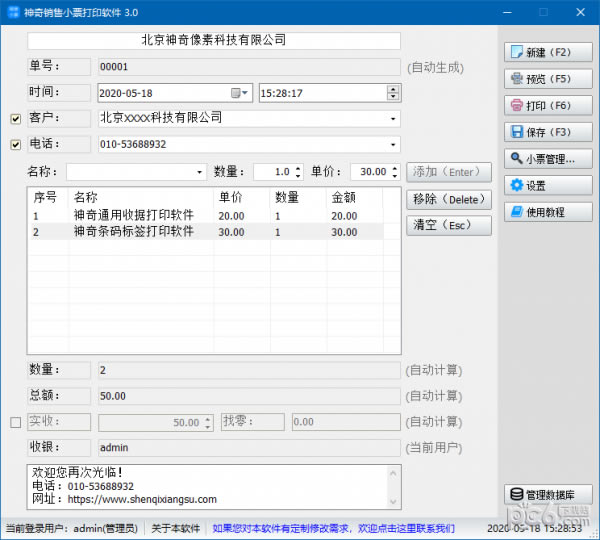Save receipt with 保存 (F3) button
Screen dimensions: 600x540
[x=548, y=132]
